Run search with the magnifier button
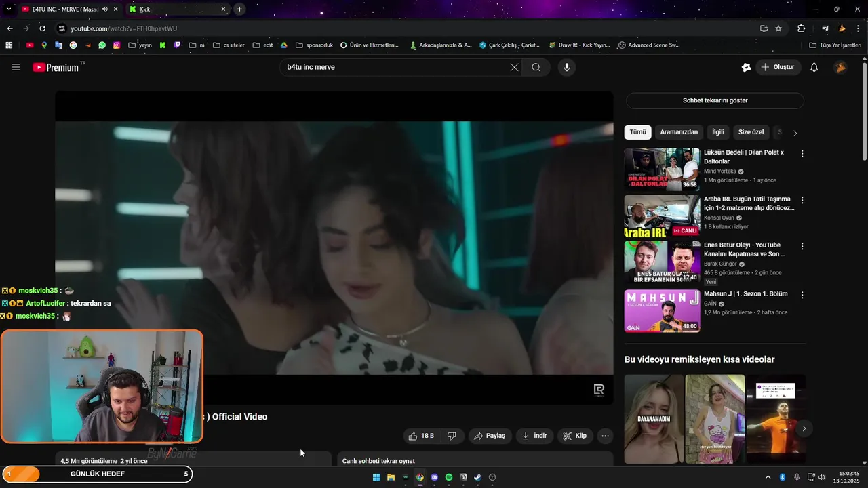Screen dimensions: 868x488 pyautogui.click(x=536, y=67)
